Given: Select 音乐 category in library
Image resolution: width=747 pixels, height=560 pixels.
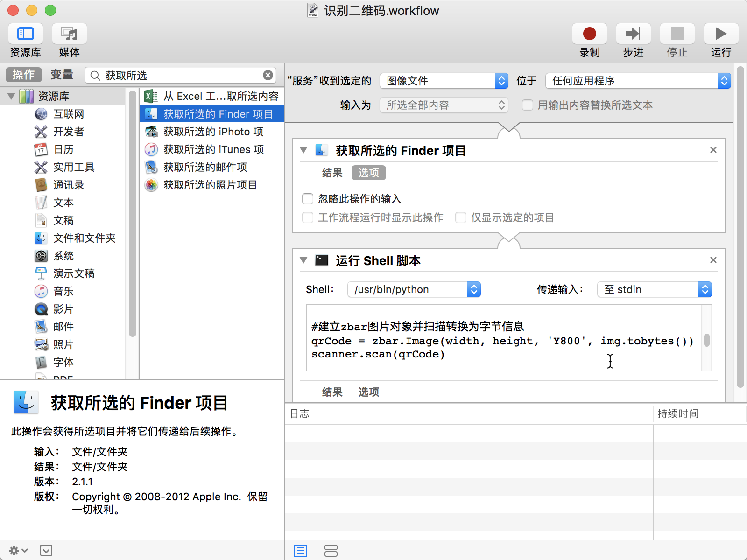Looking at the screenshot, I should point(63,291).
